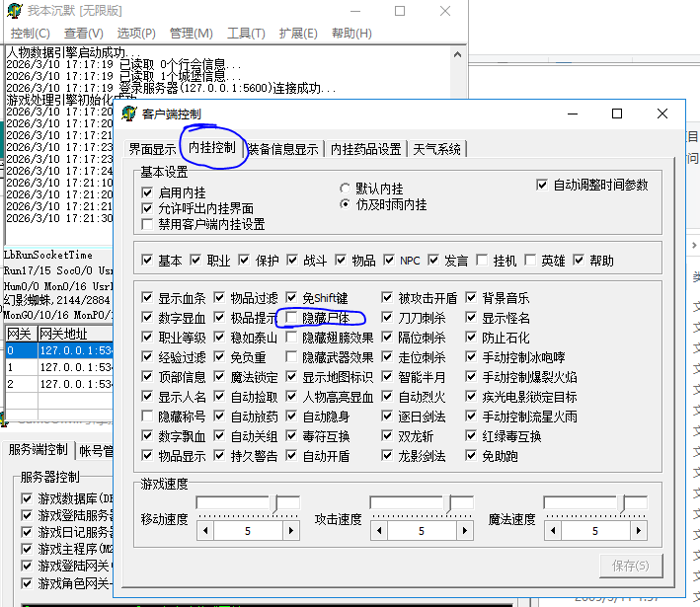The height and width of the screenshot is (607, 700).
Task: Select gateway row 0 in the list
Action: click(x=59, y=350)
